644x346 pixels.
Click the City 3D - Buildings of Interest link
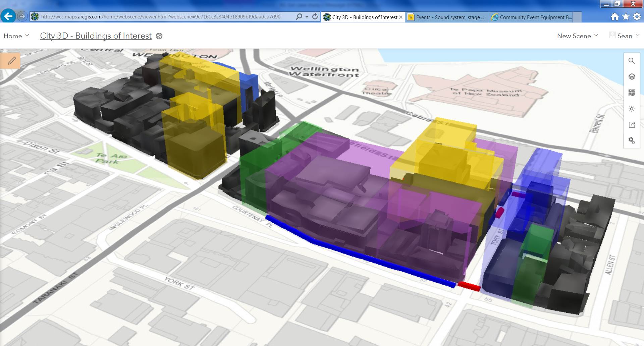click(x=96, y=36)
